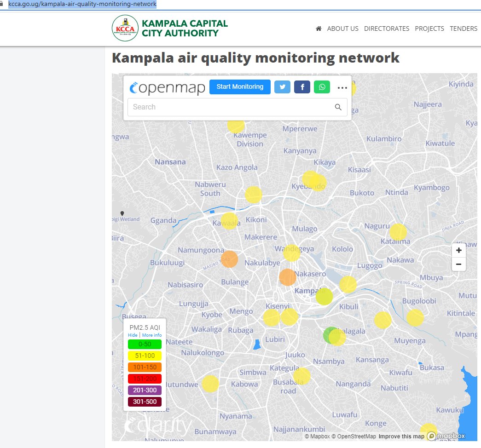This screenshot has height=448, width=481.
Task: Open the ABOUT US menu
Action: coord(342,29)
